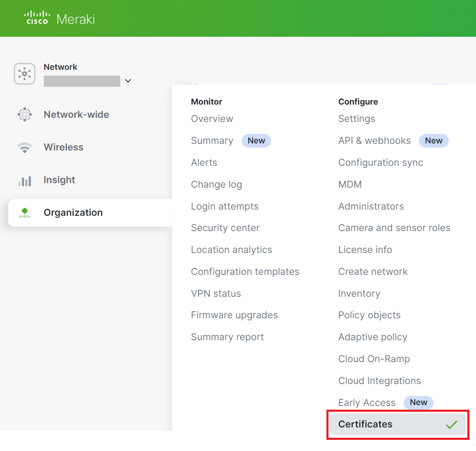Open Security center page
The height and width of the screenshot is (451, 476).
click(225, 228)
